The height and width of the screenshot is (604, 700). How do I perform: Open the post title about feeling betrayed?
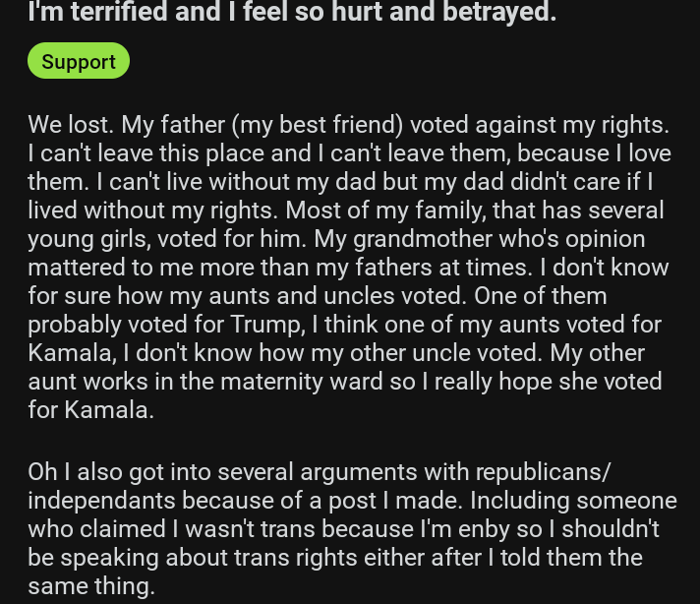pos(292,13)
